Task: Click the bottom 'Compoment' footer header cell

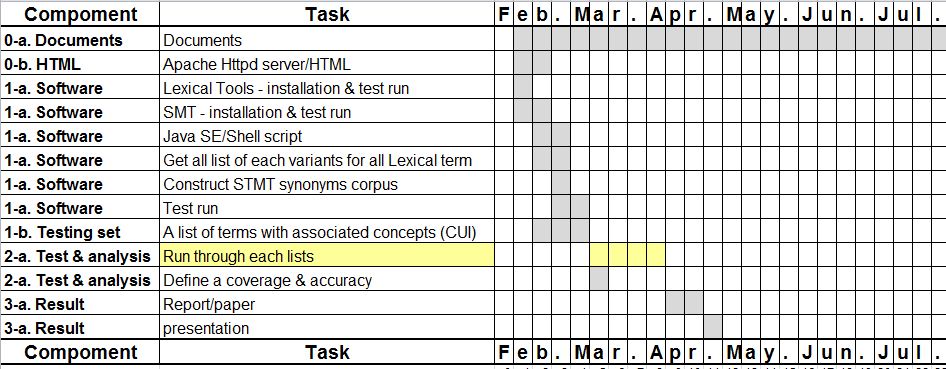Action: 80,352
